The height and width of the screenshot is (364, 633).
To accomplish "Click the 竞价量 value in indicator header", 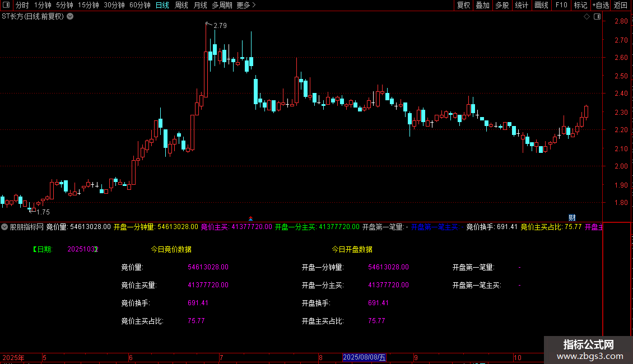I will (90, 227).
